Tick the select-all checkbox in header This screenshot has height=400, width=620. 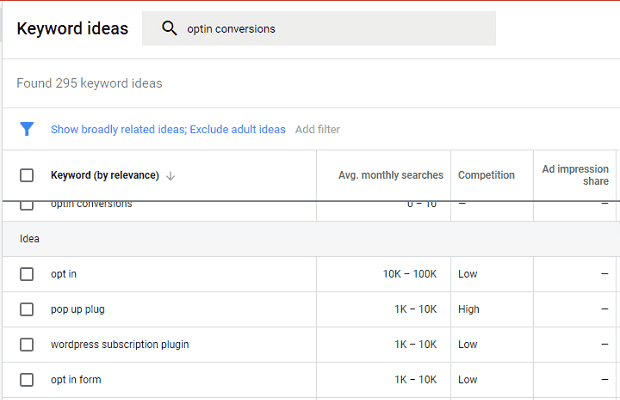tap(26, 175)
